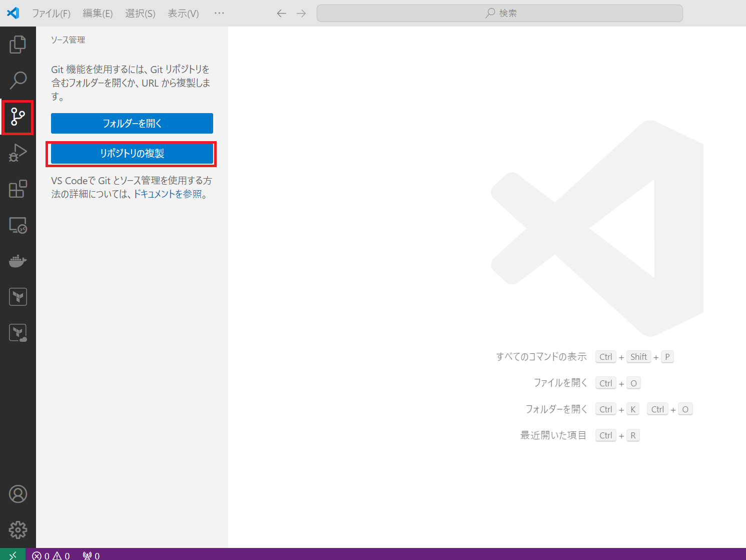746x560 pixels.
Task: Click the ファイルを開く shortcut label
Action: (560, 383)
